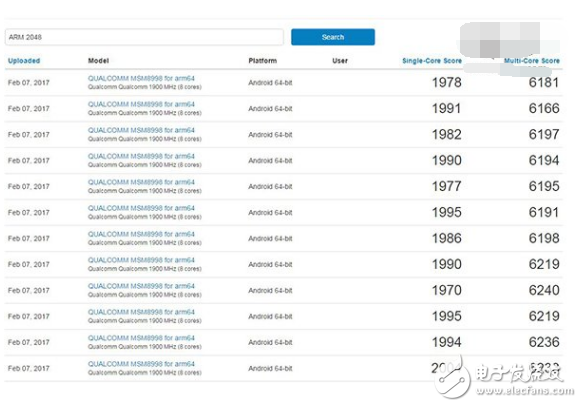Open the last MSM8998 result in list
The image size is (582, 407).
(x=141, y=364)
